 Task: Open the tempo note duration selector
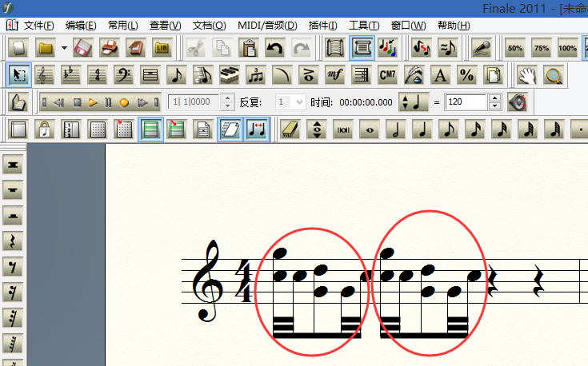pos(414,102)
